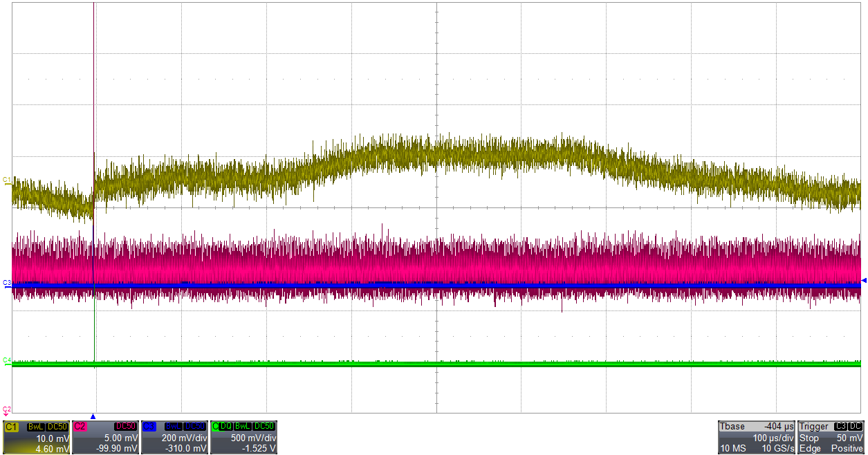This screenshot has width=868, height=455.
Task: Click the C4 offset value -1.525 V
Action: [258, 449]
